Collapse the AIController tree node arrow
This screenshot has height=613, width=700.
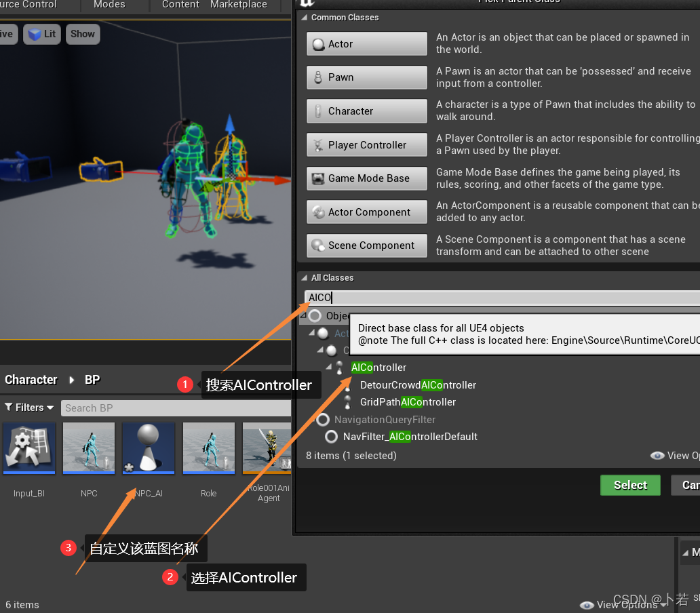pos(329,367)
